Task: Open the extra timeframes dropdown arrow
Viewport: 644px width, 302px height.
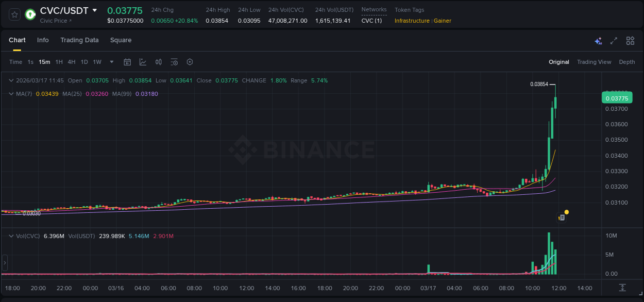Action: 111,62
